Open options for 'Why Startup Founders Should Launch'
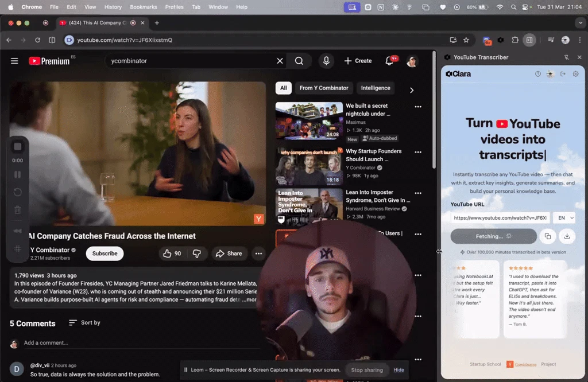 click(x=418, y=152)
